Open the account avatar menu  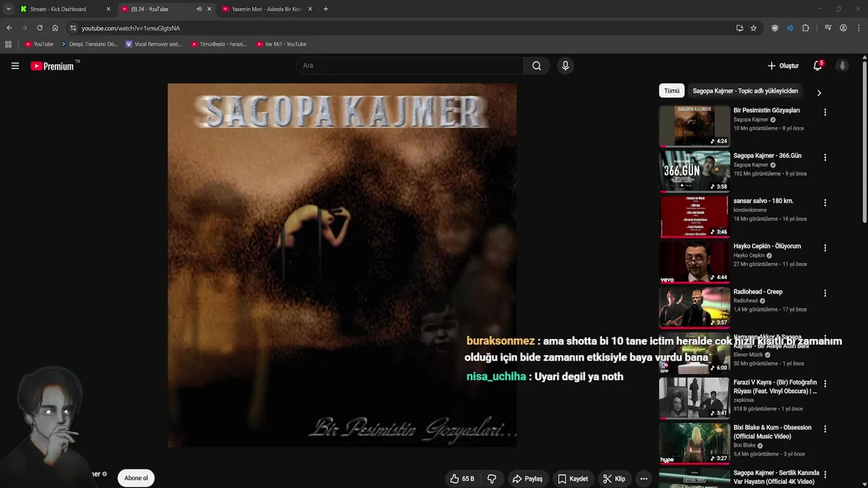click(842, 66)
